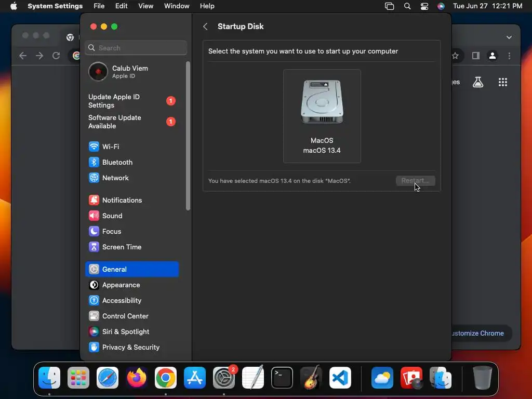Viewport: 532px width, 399px height.
Task: Open Appearance settings in sidebar
Action: 131,285
